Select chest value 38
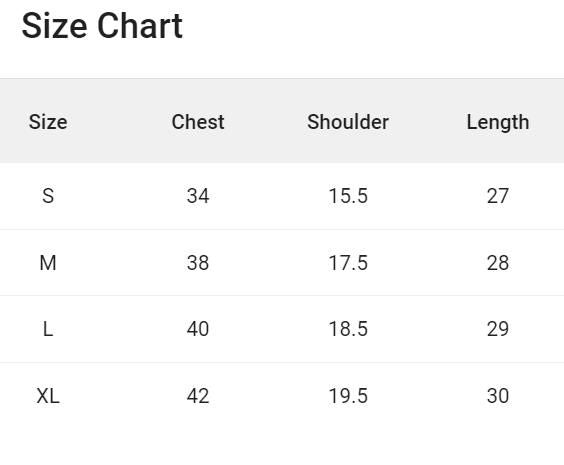Image resolution: width=564 pixels, height=465 pixels. point(198,263)
